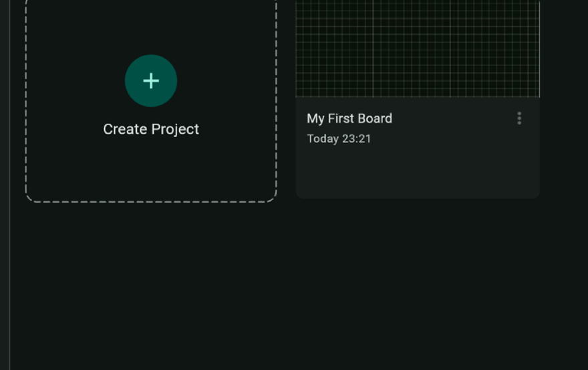Select the My First Board title
The width and height of the screenshot is (588, 370).
coord(349,118)
